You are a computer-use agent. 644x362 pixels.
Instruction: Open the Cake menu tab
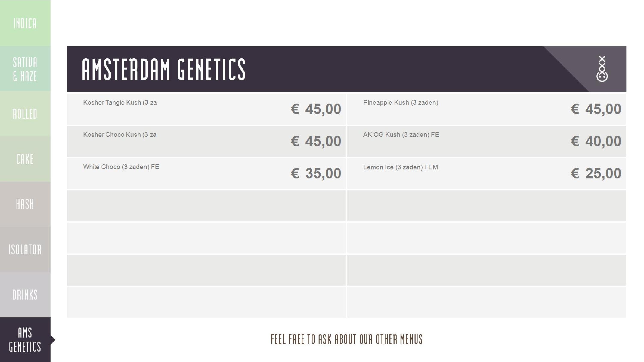[x=25, y=159]
